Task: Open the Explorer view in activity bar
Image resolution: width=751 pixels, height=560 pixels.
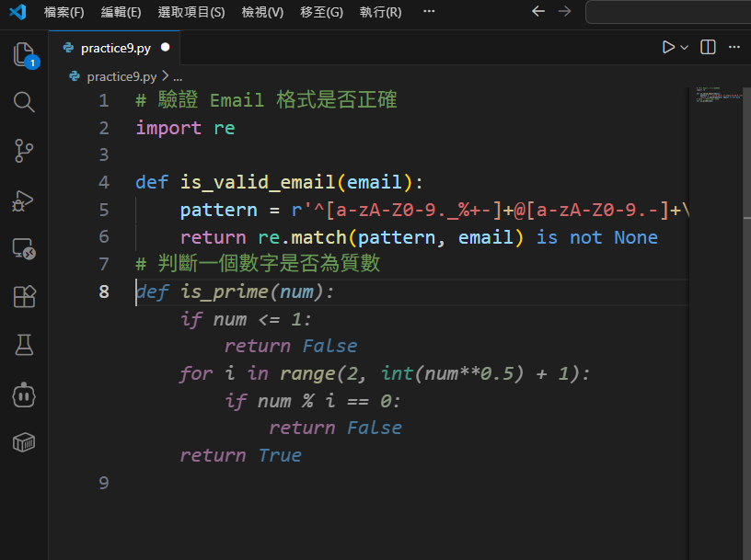Action: tap(24, 53)
